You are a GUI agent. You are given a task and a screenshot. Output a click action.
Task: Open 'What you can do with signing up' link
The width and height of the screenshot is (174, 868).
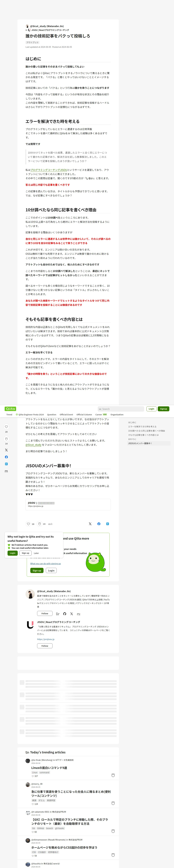pyautogui.click(x=46, y=563)
